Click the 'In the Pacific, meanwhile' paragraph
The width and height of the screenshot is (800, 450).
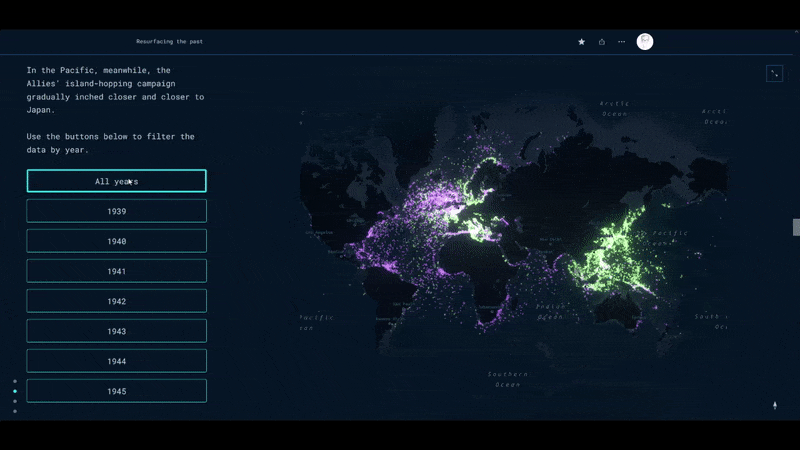[x=115, y=90]
